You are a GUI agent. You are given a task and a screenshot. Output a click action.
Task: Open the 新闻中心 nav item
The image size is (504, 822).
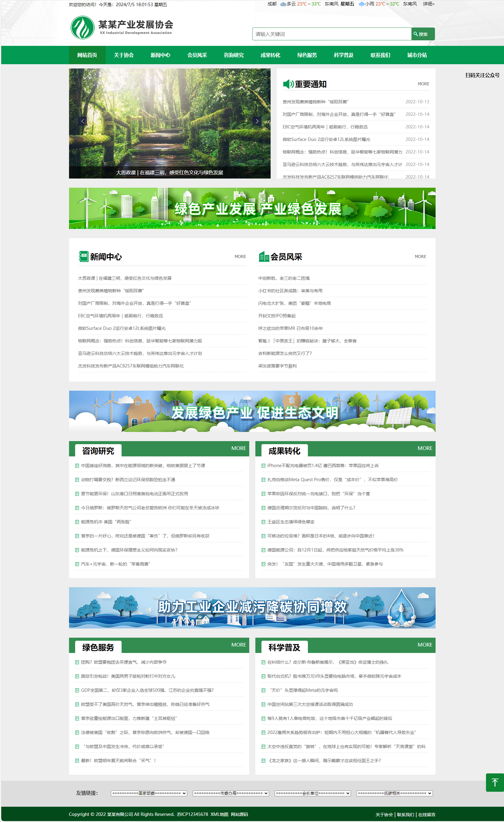[x=161, y=55]
